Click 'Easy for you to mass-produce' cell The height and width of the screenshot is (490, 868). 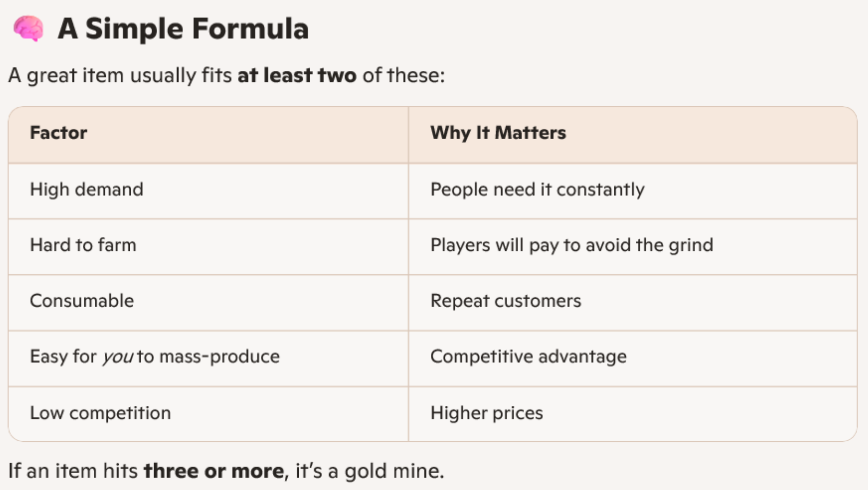coord(155,356)
